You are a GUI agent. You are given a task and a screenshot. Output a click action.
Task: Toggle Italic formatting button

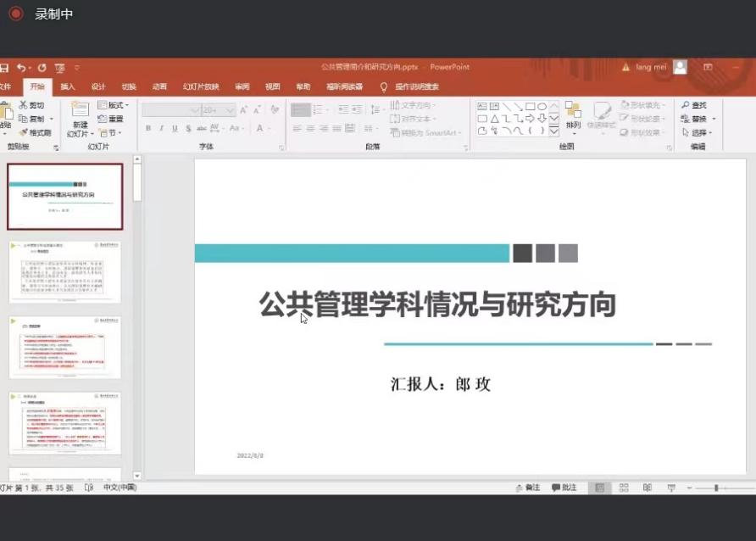coord(161,129)
